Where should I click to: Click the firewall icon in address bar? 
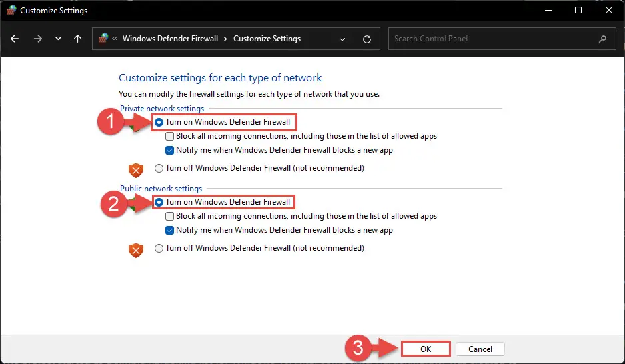coord(103,38)
